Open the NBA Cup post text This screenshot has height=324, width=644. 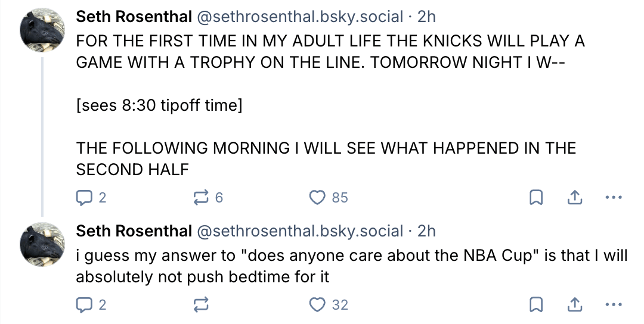[x=352, y=266]
